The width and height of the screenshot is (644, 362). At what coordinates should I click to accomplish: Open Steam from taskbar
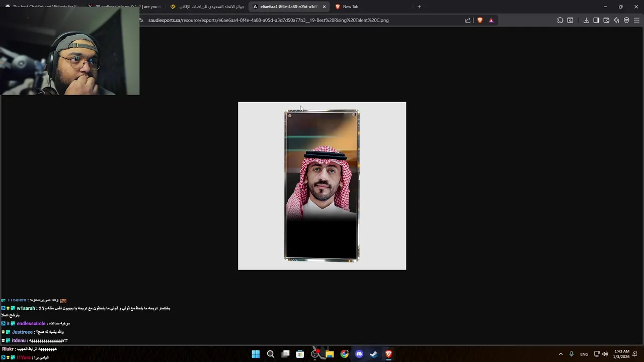click(x=374, y=354)
